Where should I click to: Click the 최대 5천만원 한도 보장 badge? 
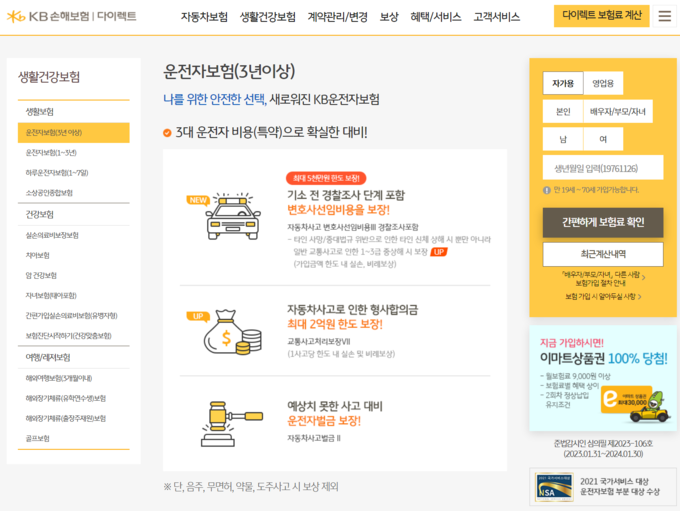pos(326,178)
